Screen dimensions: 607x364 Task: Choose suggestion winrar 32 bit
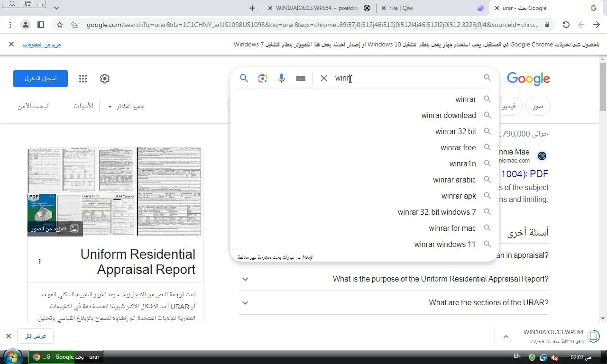364,131
